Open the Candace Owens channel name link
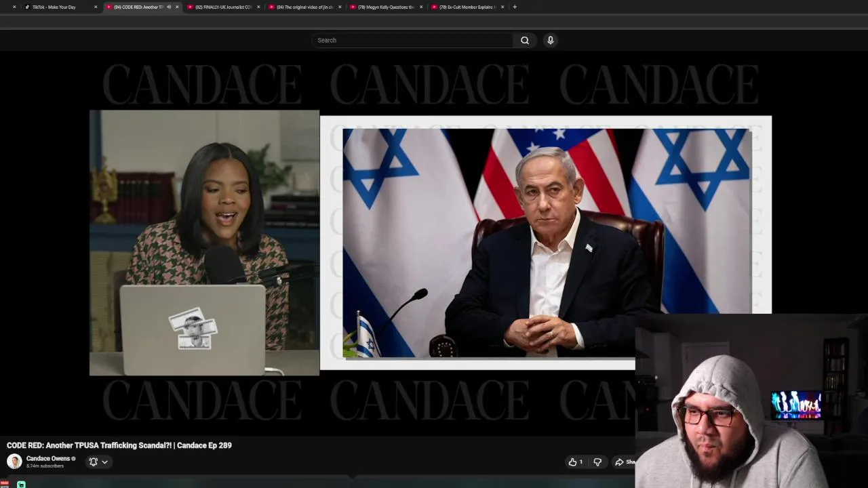Image resolution: width=868 pixels, height=488 pixels. click(x=48, y=458)
